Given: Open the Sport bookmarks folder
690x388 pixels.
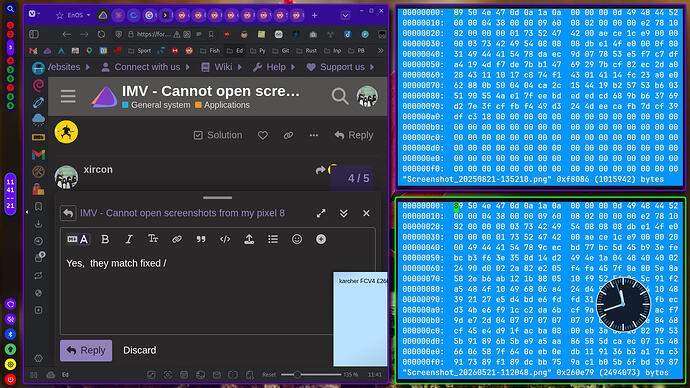Looking at the screenshot, I should click(x=139, y=51).
